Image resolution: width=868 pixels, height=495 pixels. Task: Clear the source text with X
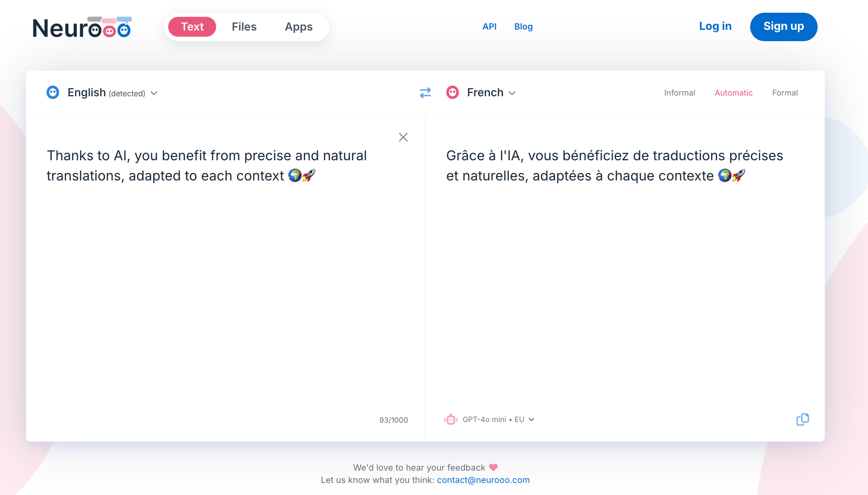coord(403,137)
